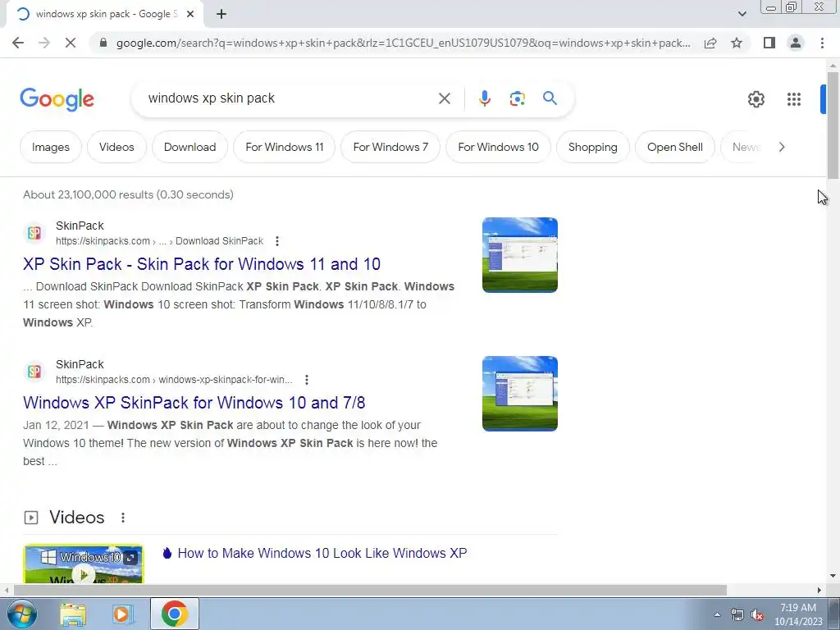Select the Shopping filter chip

coord(592,147)
